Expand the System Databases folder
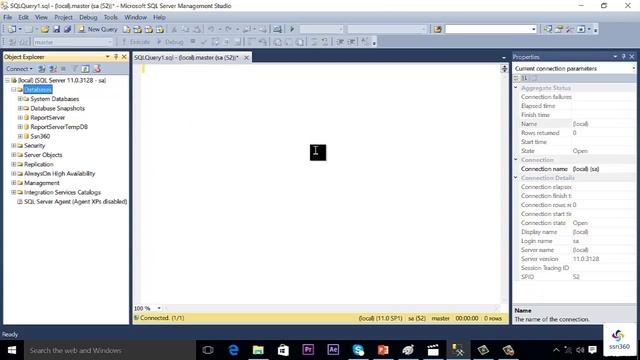Image resolution: width=640 pixels, height=360 pixels. [20, 99]
